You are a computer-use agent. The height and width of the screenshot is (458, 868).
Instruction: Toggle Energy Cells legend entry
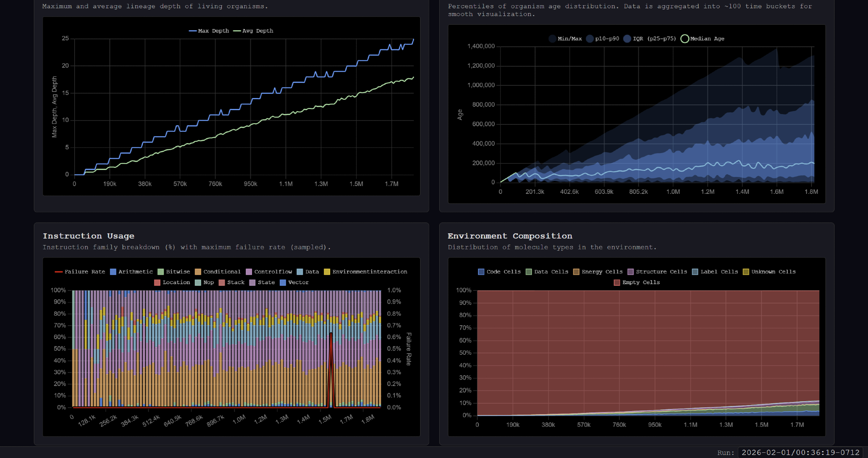(x=598, y=272)
